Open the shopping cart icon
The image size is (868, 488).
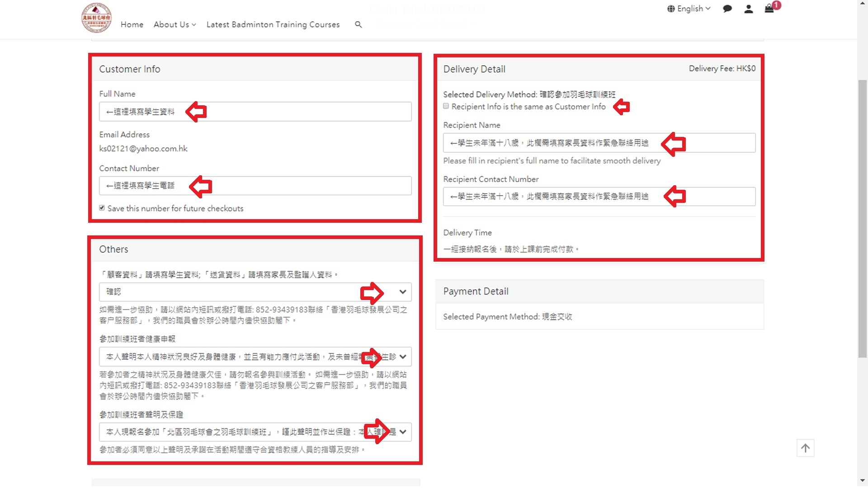click(769, 9)
